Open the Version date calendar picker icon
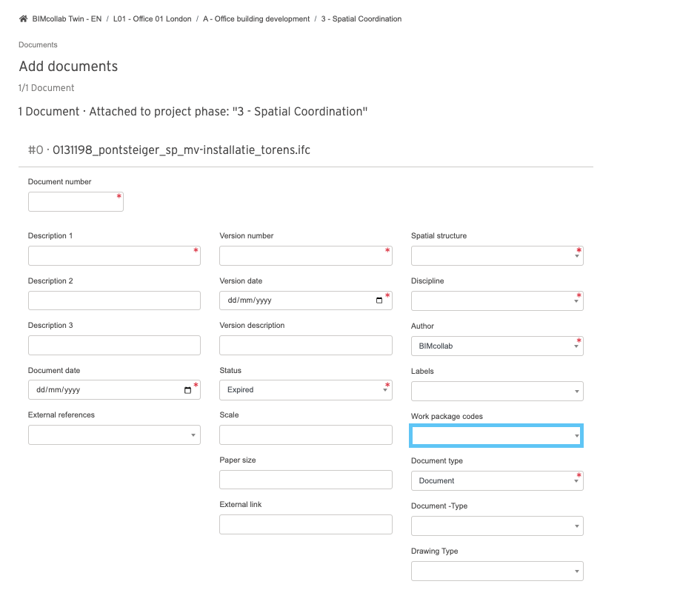The image size is (700, 604). pos(379,301)
